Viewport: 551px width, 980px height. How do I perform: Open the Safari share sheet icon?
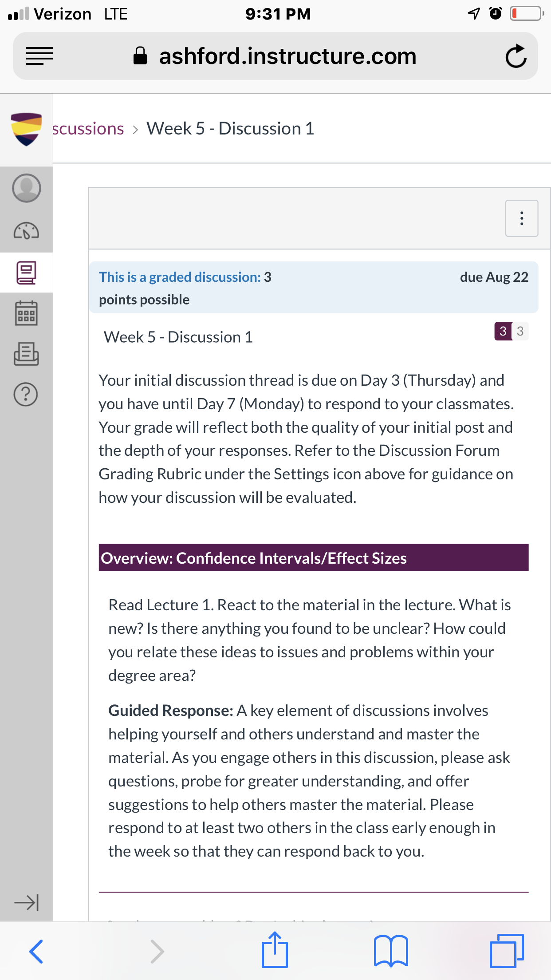click(275, 949)
